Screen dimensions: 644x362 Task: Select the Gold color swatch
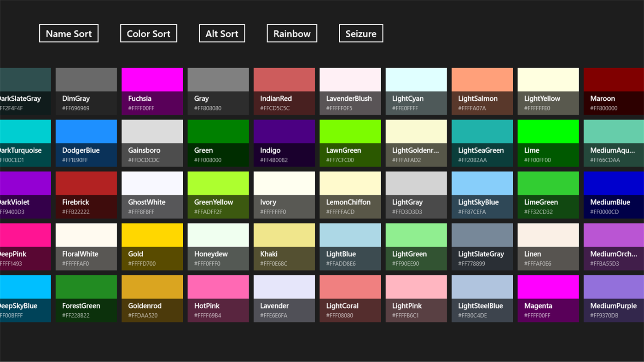(x=152, y=247)
